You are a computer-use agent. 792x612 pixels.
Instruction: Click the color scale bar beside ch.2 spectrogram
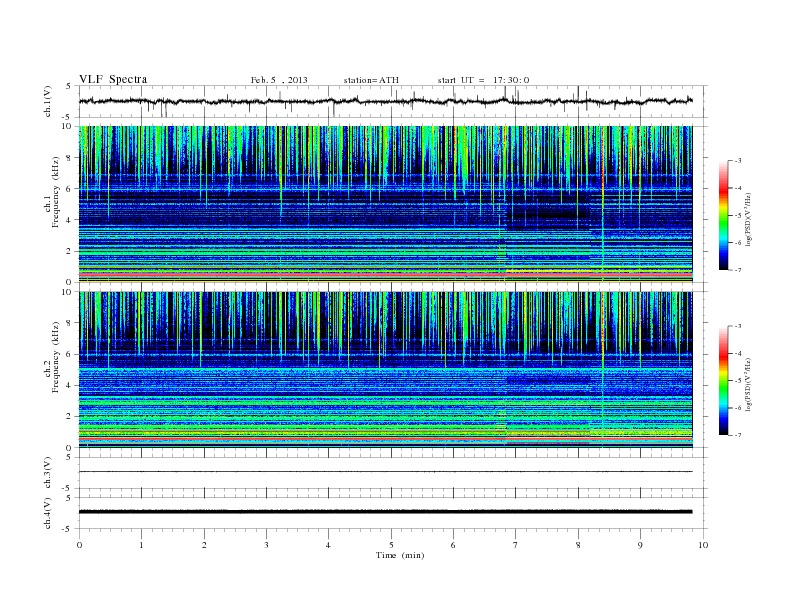[x=723, y=381]
